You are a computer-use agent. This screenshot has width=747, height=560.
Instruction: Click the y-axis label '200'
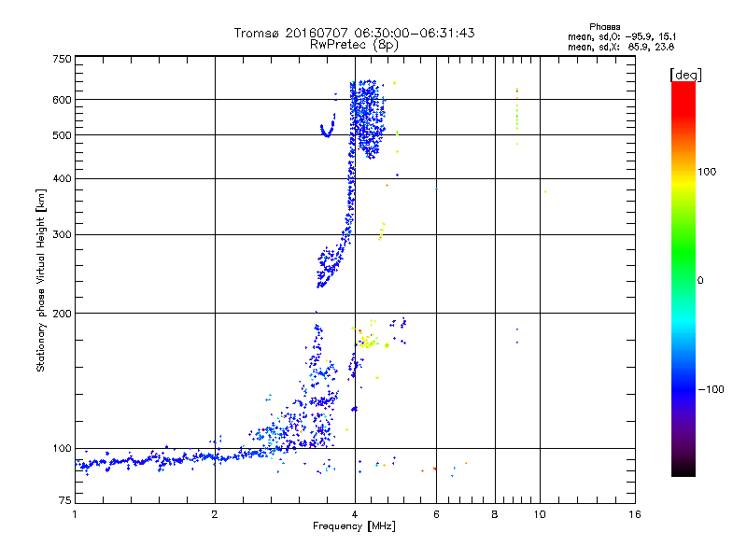click(63, 314)
